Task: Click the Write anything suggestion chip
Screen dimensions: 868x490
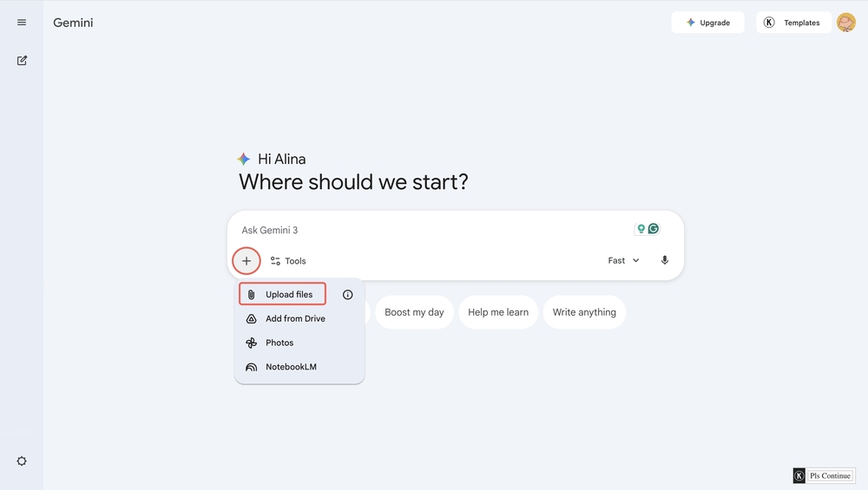Action: [584, 312]
